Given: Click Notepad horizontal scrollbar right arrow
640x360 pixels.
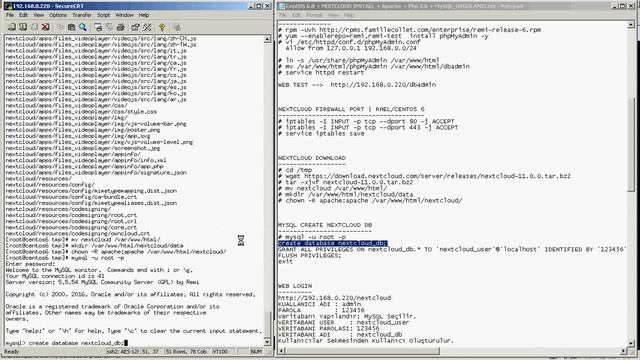Looking at the screenshot, I should [x=623, y=351].
